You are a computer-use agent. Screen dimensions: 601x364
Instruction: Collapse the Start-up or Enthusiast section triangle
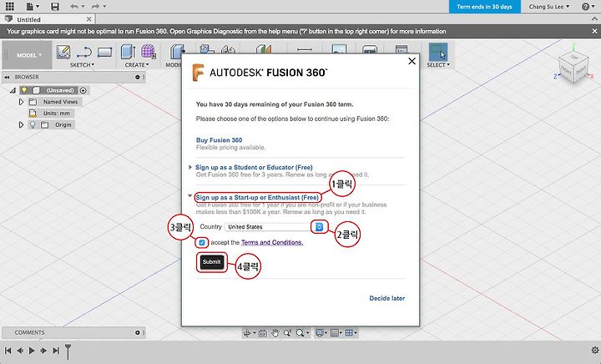coord(189,196)
